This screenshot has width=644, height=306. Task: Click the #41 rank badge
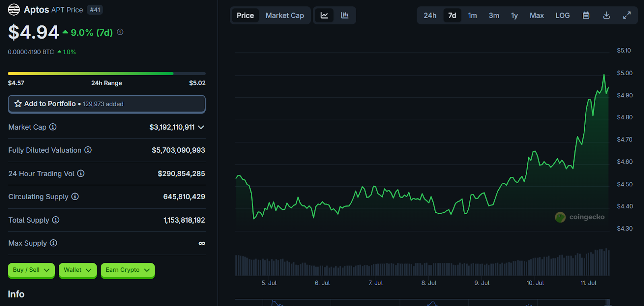coord(95,10)
